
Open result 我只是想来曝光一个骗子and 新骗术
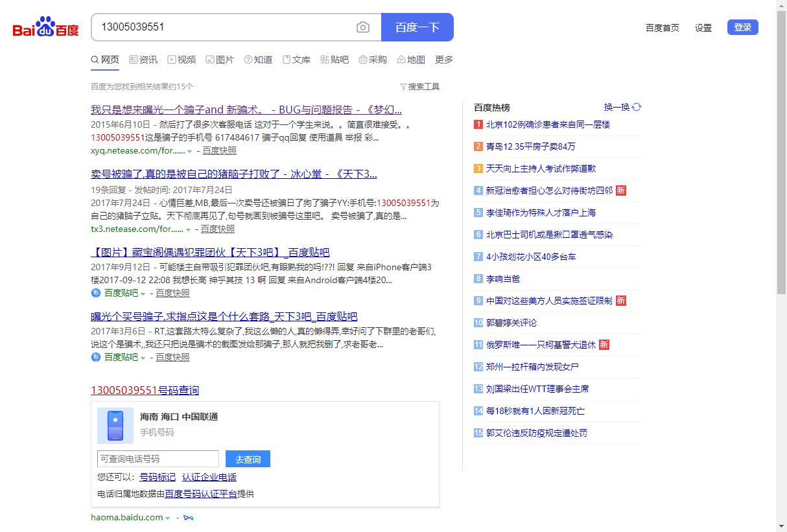246,110
